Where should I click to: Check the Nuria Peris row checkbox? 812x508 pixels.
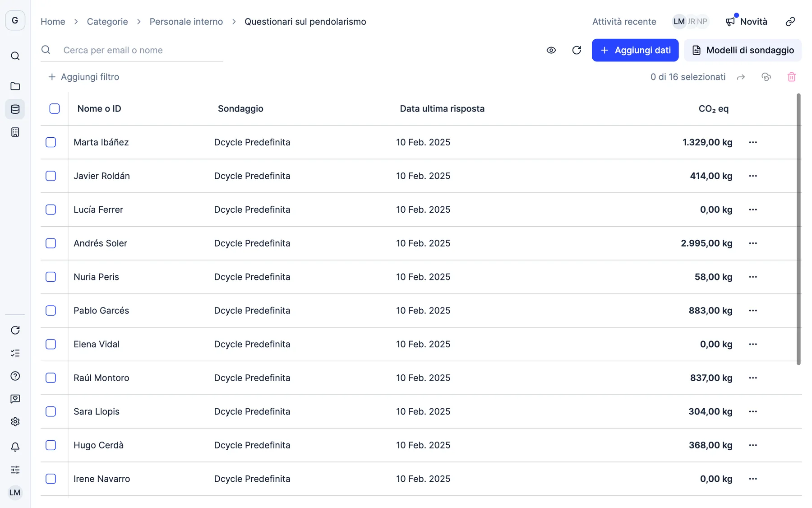51,277
